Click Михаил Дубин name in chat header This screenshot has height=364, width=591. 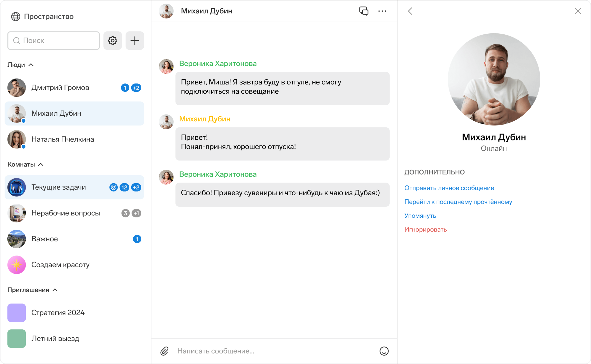pyautogui.click(x=207, y=11)
